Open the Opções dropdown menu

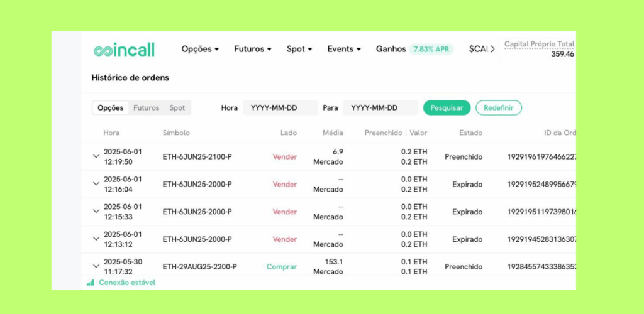click(200, 49)
